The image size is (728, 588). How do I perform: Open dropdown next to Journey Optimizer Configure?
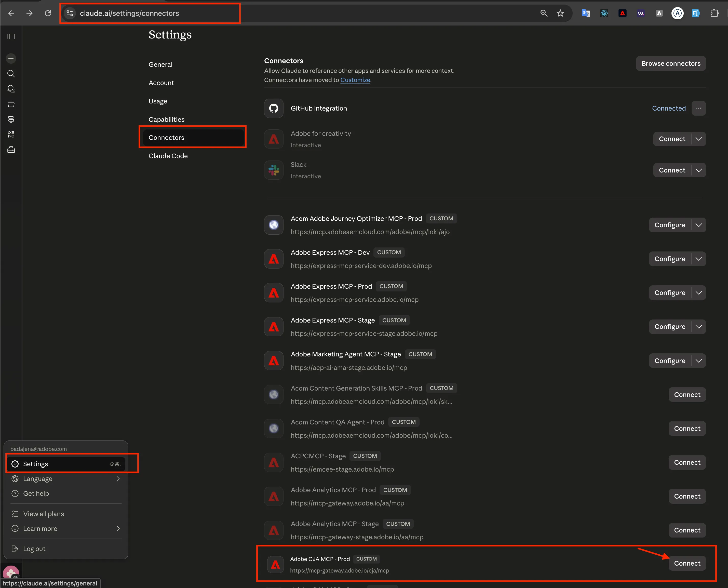[698, 225]
